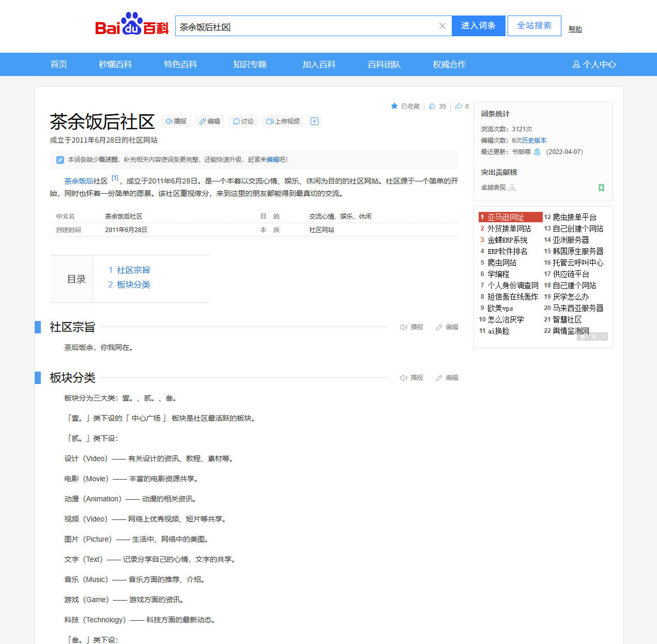Click the 亚马逊网址 ad link
This screenshot has height=644, width=657.
click(x=506, y=217)
